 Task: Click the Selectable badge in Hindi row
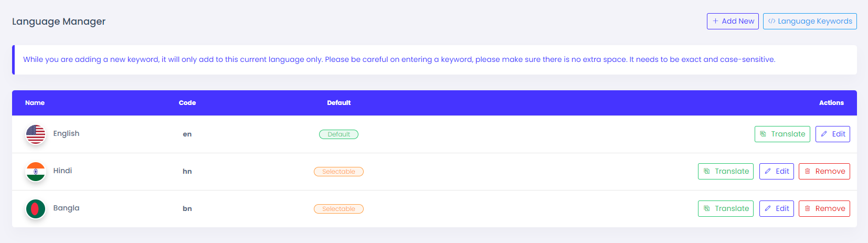338,172
